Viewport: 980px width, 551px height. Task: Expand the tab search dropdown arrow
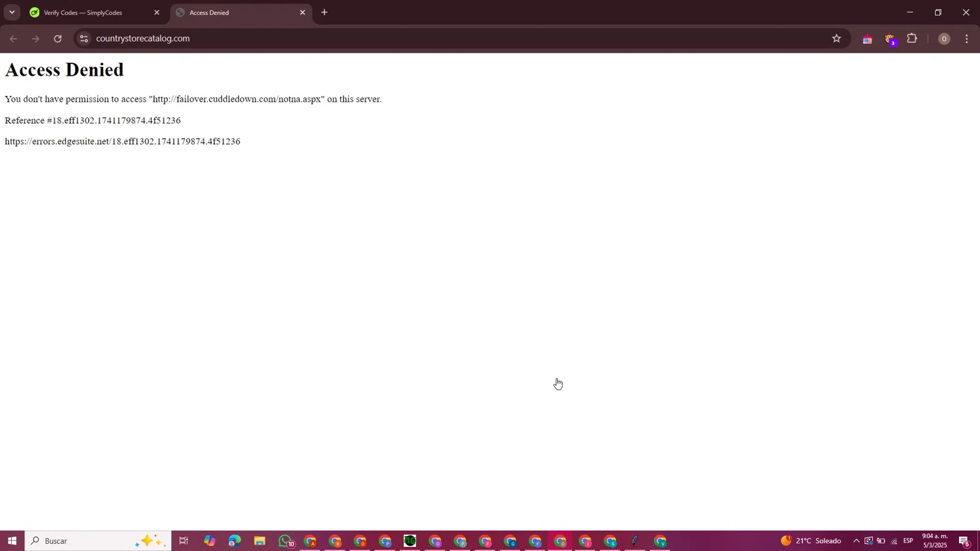[x=12, y=12]
